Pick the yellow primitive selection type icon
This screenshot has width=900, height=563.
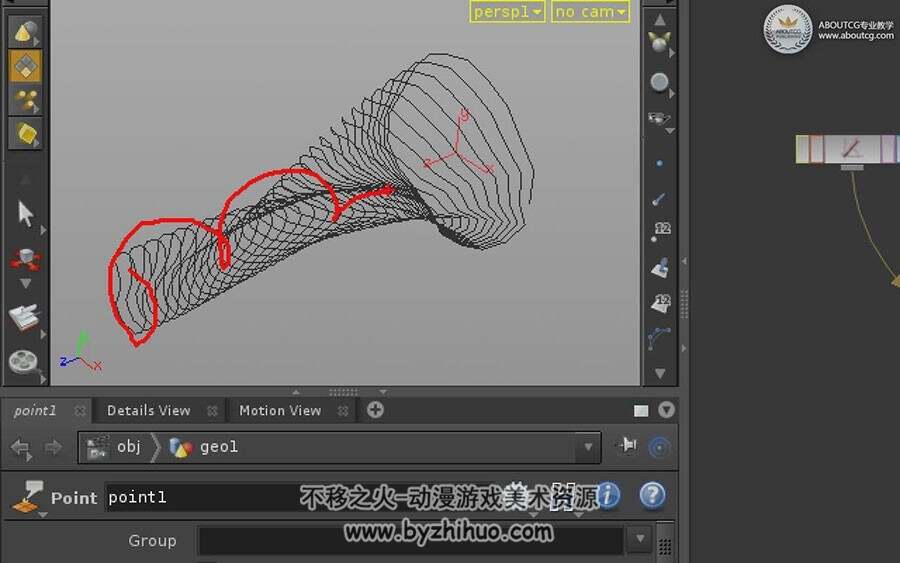click(x=25, y=134)
